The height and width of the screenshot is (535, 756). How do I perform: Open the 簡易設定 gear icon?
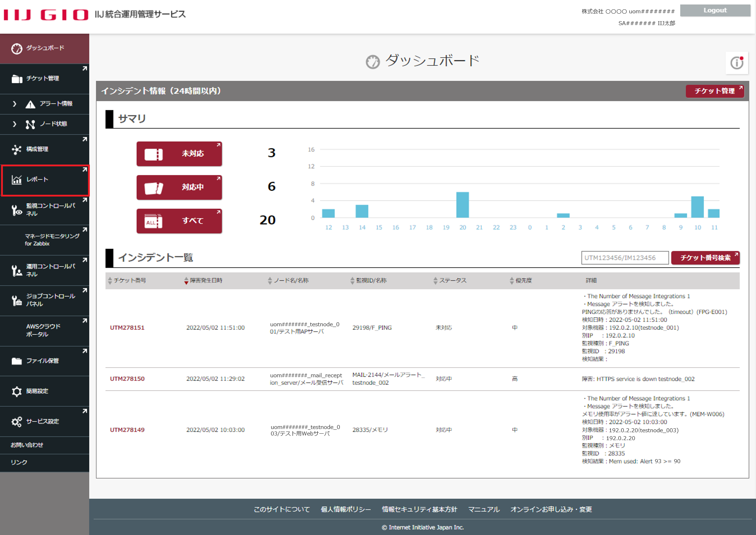point(17,391)
